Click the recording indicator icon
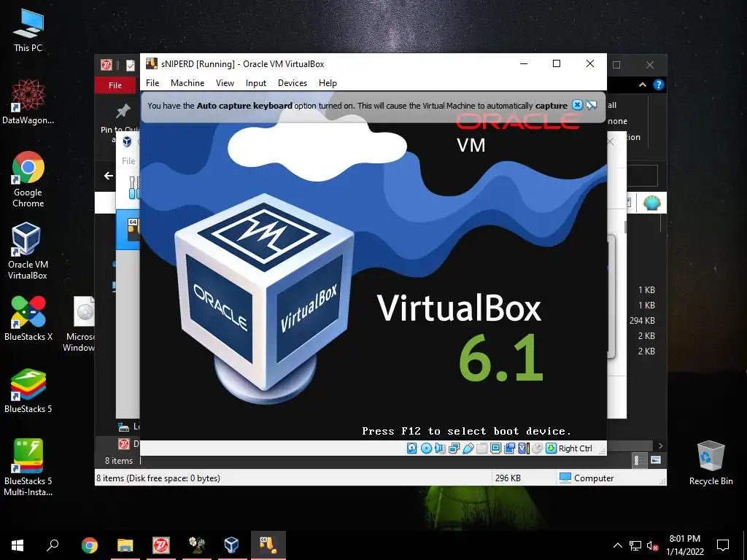This screenshot has height=560, width=747. click(x=509, y=448)
